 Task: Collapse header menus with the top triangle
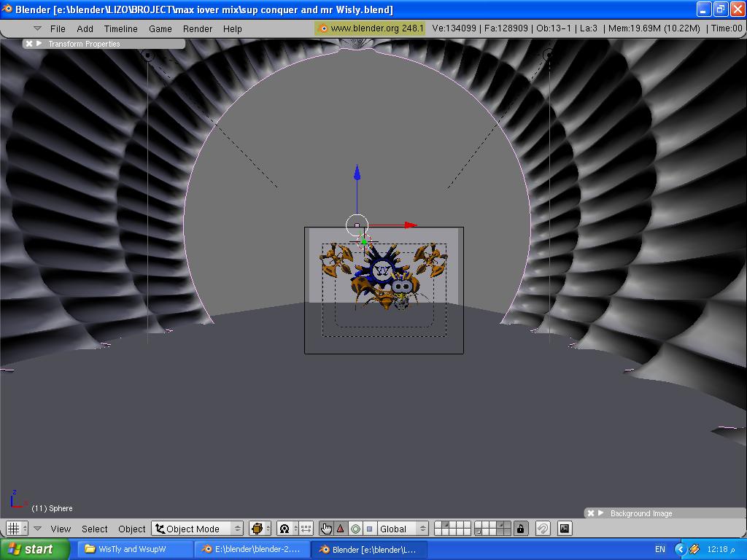point(38,28)
